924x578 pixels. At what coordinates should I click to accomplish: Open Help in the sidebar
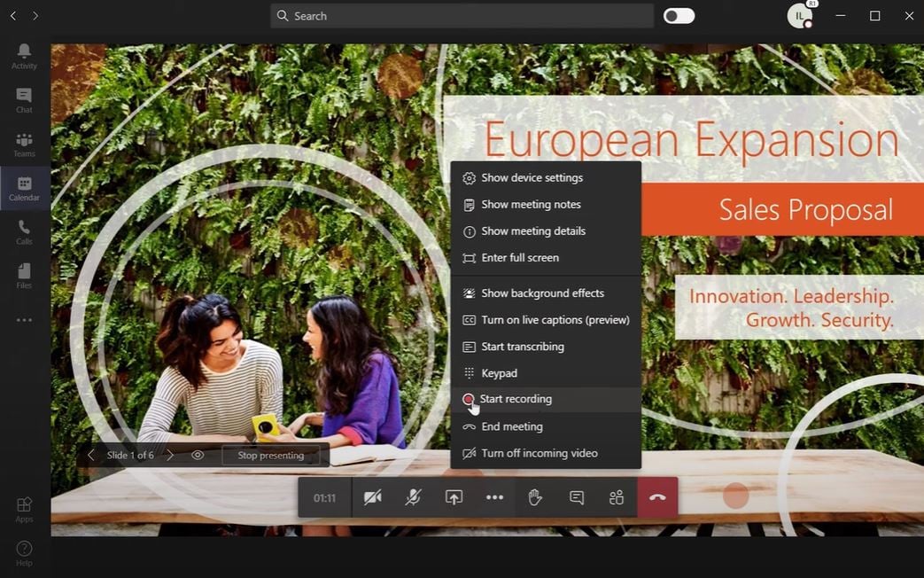pyautogui.click(x=24, y=553)
